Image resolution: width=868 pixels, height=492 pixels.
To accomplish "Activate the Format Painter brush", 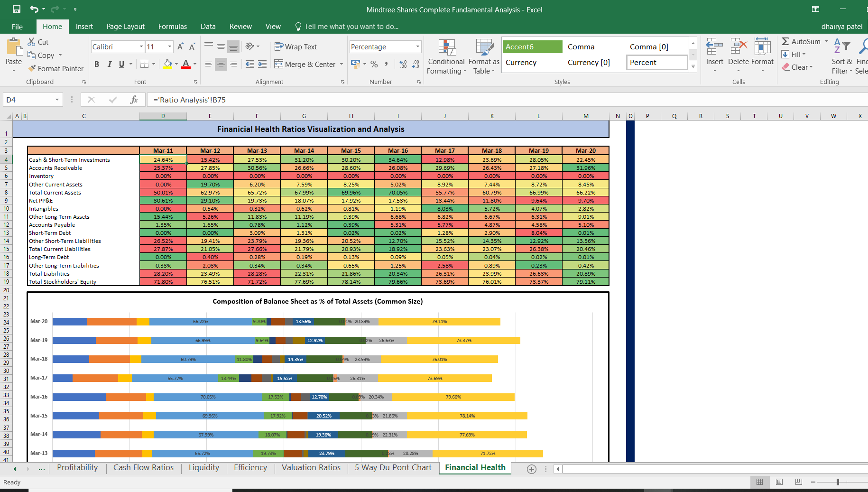I will 55,68.
